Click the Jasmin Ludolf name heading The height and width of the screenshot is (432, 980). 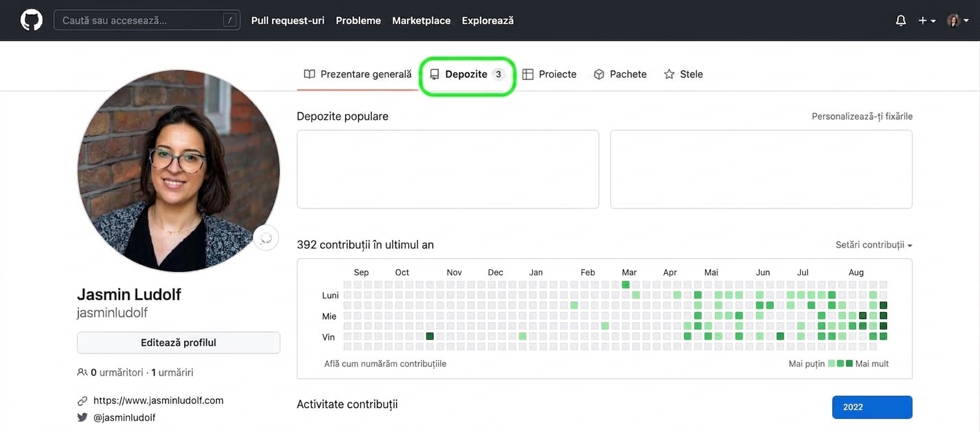coord(129,294)
